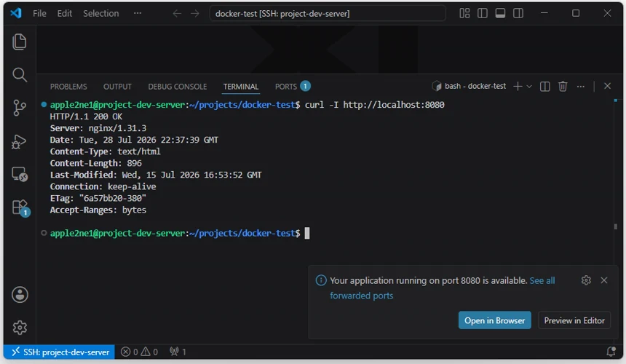
Task: Open the Customize Layout control
Action: pos(464,13)
